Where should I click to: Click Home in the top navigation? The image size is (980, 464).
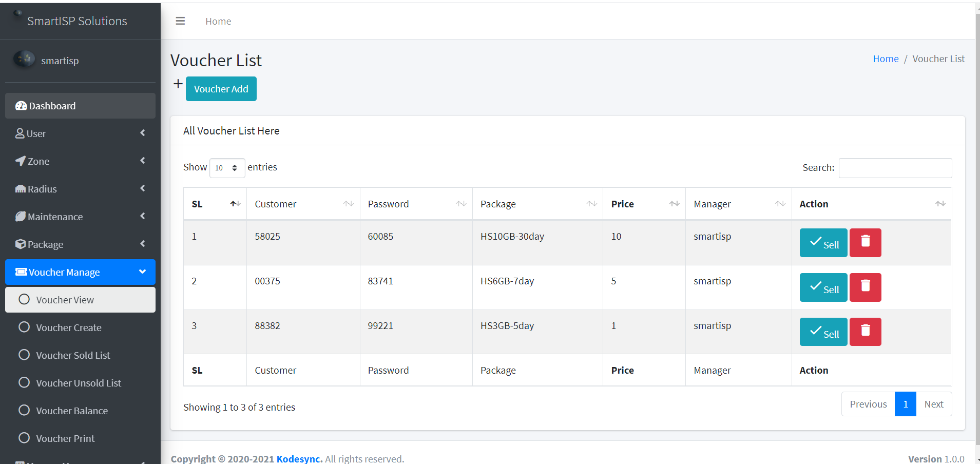(x=218, y=21)
